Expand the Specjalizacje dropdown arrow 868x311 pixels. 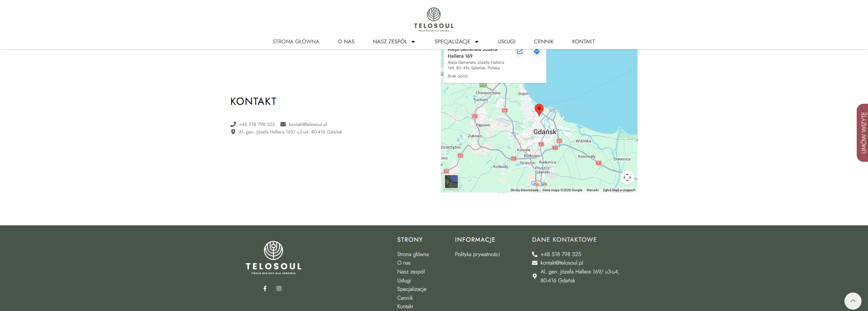pyautogui.click(x=477, y=42)
